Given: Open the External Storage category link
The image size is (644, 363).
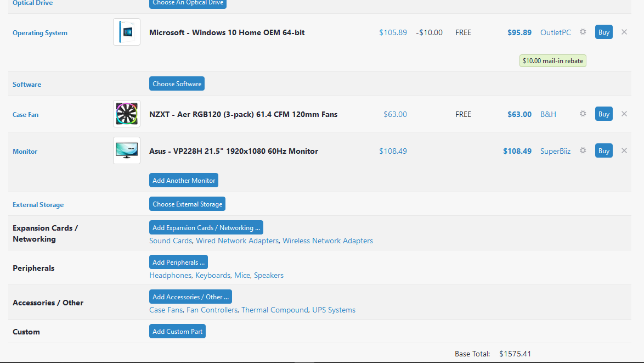Looking at the screenshot, I should click(x=38, y=205).
